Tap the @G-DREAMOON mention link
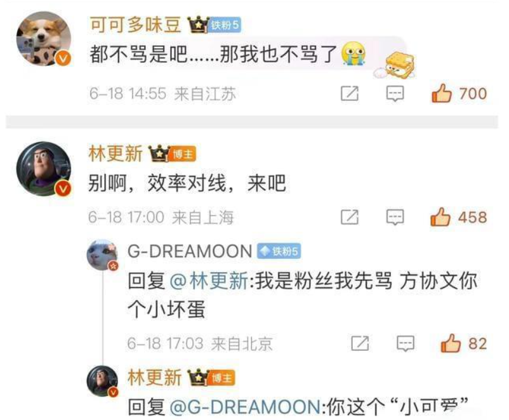This screenshot has width=509, height=420. (x=246, y=407)
